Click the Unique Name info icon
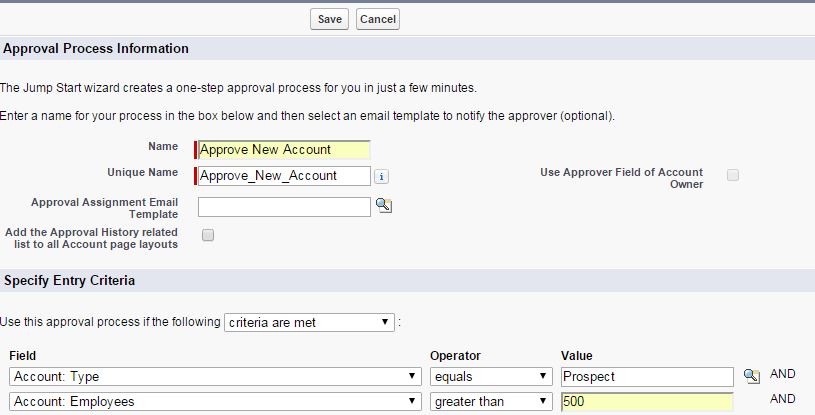Image resolution: width=815 pixels, height=415 pixels. click(x=381, y=176)
